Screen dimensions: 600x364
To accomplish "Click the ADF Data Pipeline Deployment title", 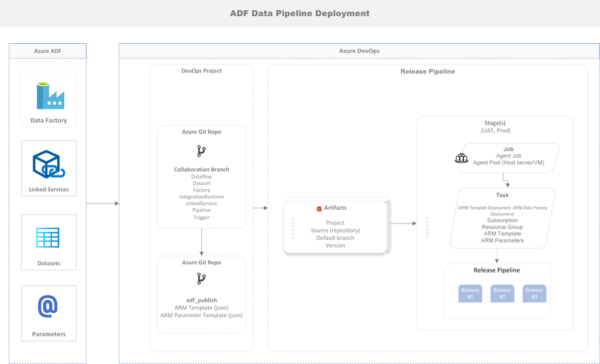I will coord(300,13).
